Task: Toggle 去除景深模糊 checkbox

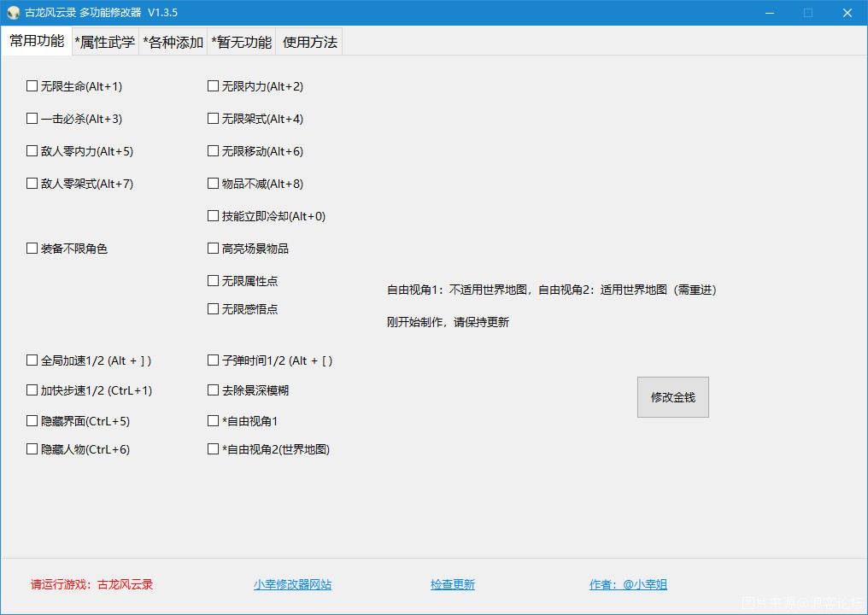Action: 214,390
